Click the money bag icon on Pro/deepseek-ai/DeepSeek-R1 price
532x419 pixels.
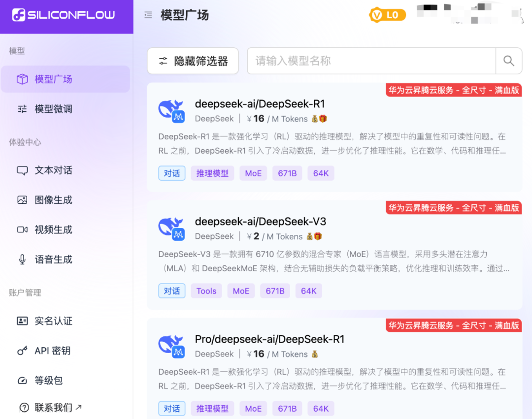click(315, 354)
